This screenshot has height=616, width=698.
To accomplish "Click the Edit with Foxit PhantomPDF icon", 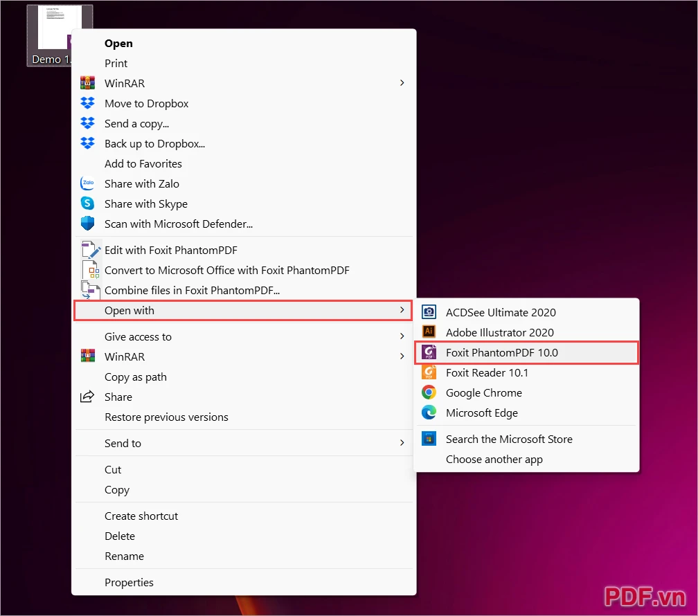I will (90, 250).
